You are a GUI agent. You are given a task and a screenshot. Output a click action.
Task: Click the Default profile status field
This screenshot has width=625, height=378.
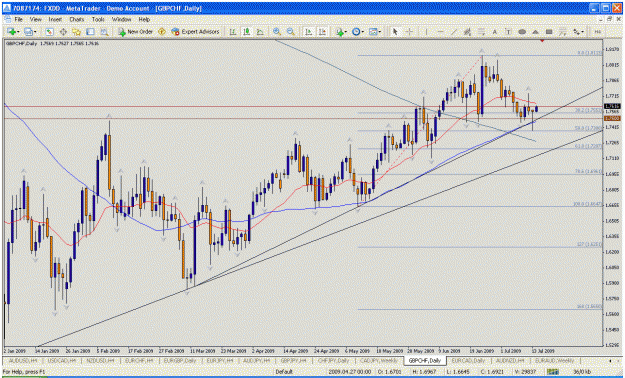(x=284, y=372)
